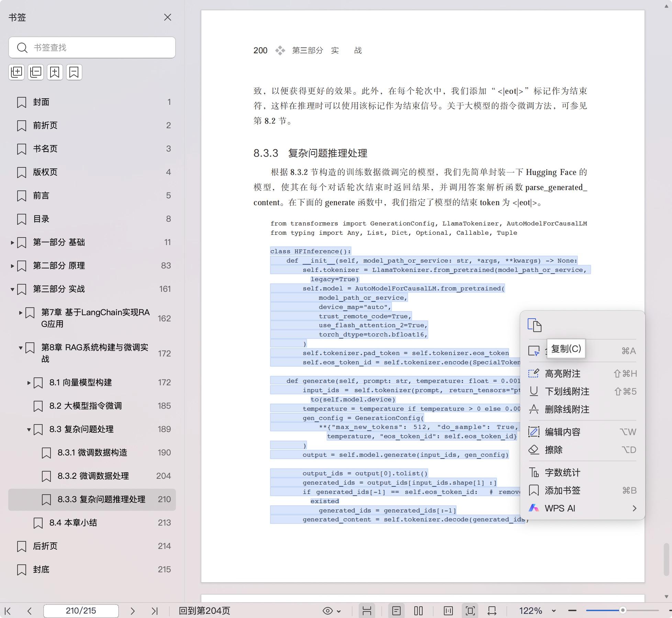
Task: Open the 目录 bookmark
Action: pyautogui.click(x=92, y=219)
